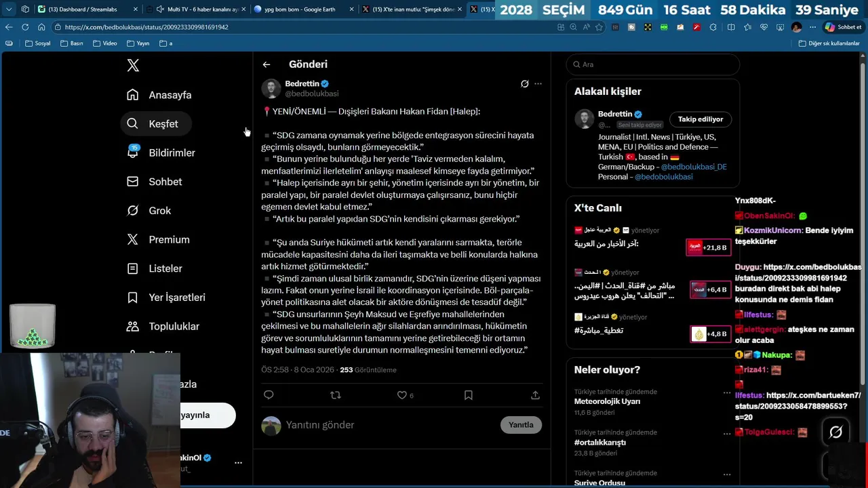
Task: Open Topluluklar communities
Action: (x=163, y=326)
